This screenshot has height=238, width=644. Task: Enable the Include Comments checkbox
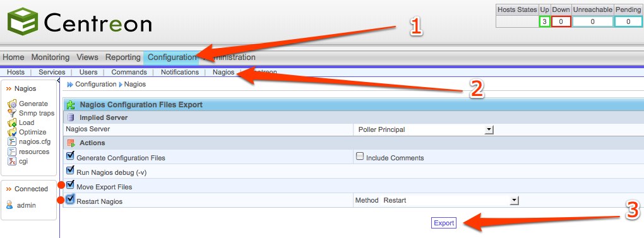pyautogui.click(x=360, y=156)
